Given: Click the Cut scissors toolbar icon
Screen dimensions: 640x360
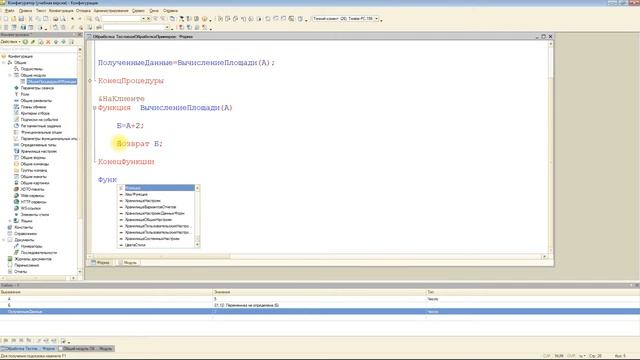Looking at the screenshot, I should pos(30,19).
